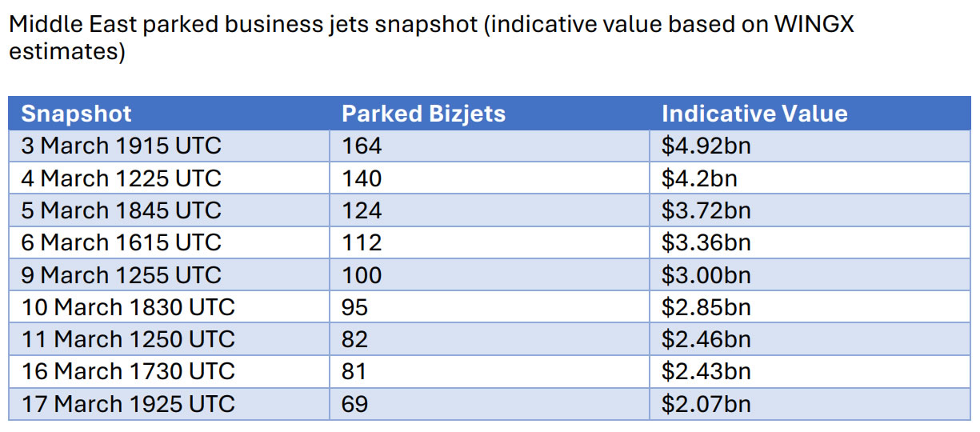
Task: Click the parked count cell showing 164
Action: (362, 146)
